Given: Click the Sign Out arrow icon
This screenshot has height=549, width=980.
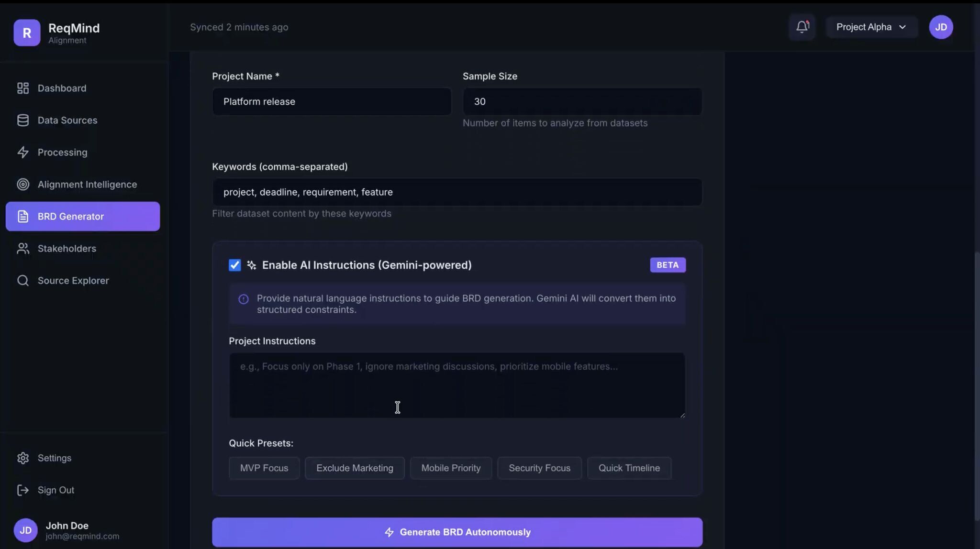Looking at the screenshot, I should [x=23, y=490].
